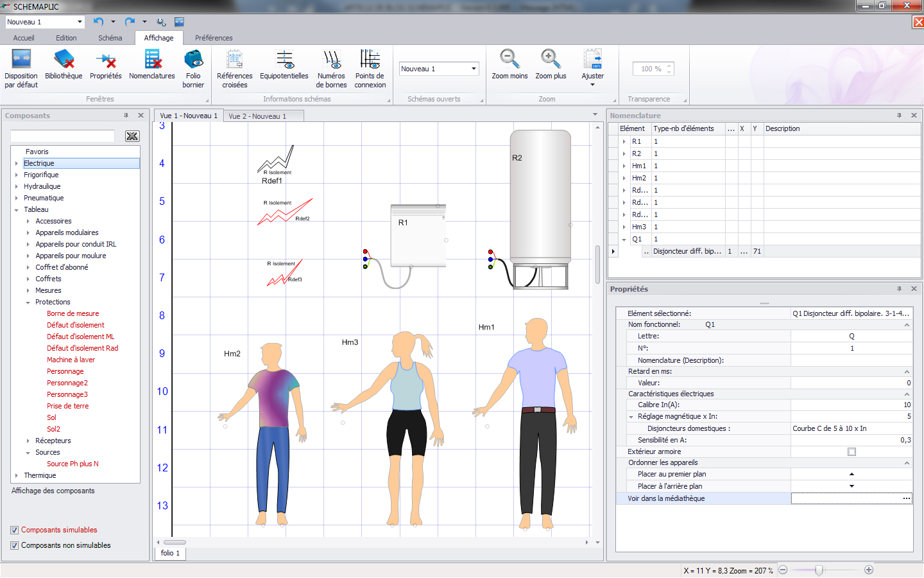
Task: Click the Propriétés ribbon icon
Action: click(106, 60)
